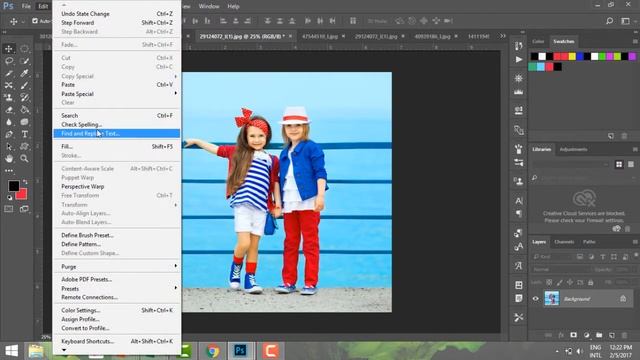Expand the Paste Special submenu
The width and height of the screenshot is (640, 360).
click(116, 94)
